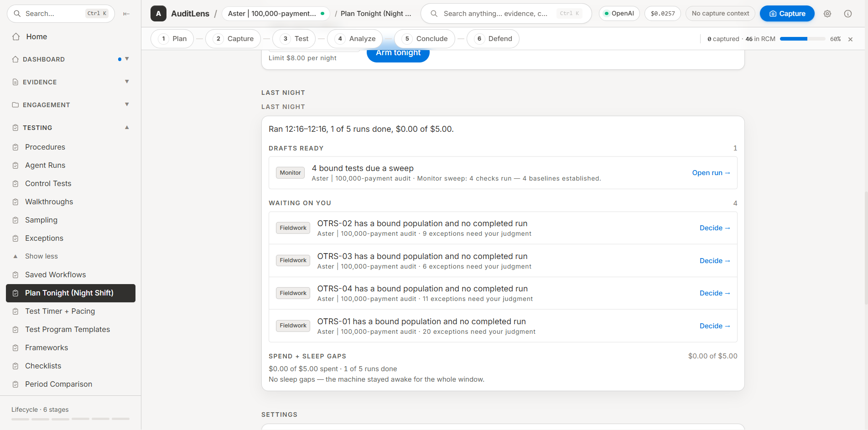Click Decide for OTRS-04
Viewport: 868px width, 430px height.
[715, 293]
